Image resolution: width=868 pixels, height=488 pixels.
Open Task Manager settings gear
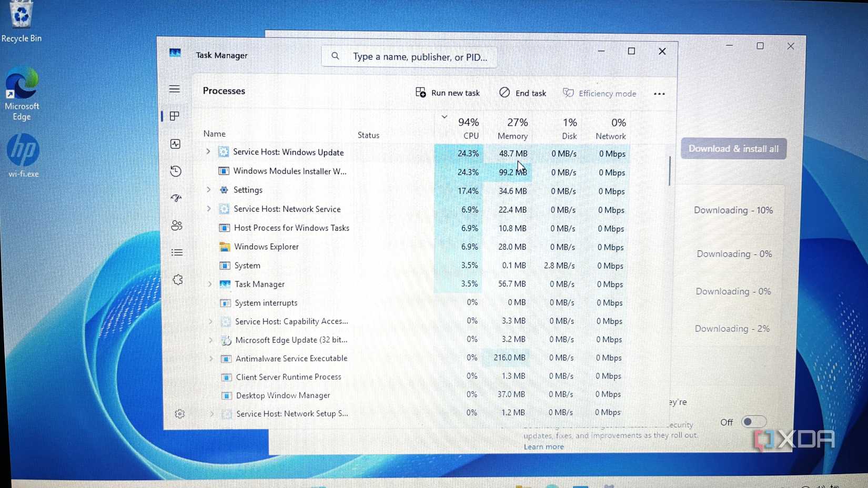pos(179,414)
